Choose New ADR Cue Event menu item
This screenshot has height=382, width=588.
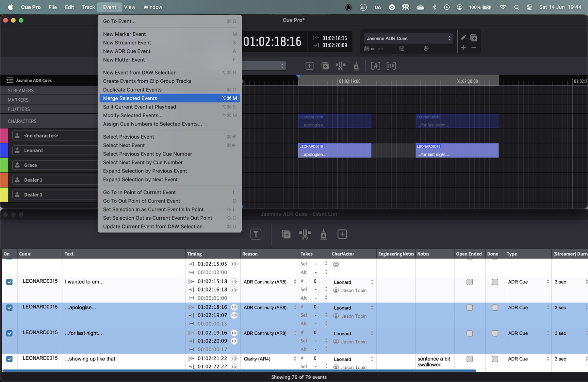[x=170, y=51]
